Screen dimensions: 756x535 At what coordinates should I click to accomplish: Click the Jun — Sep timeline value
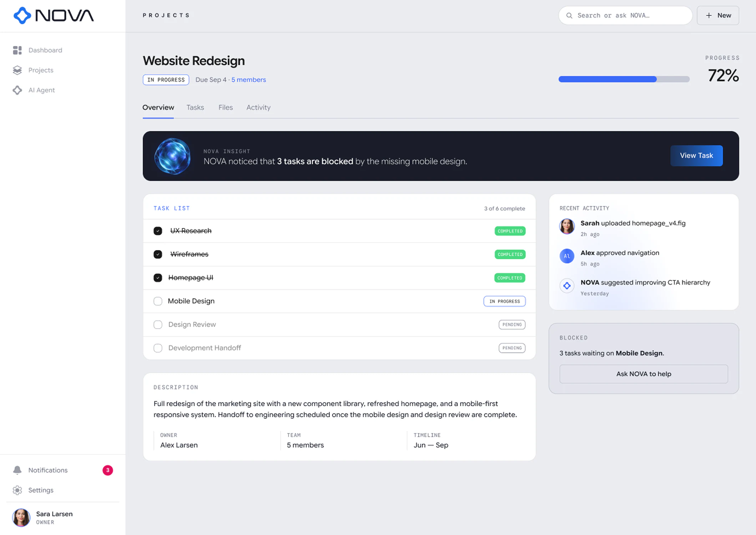[431, 445]
